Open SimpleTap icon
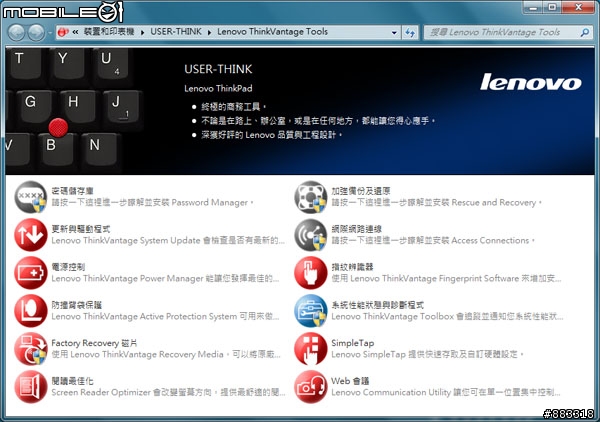 310,349
